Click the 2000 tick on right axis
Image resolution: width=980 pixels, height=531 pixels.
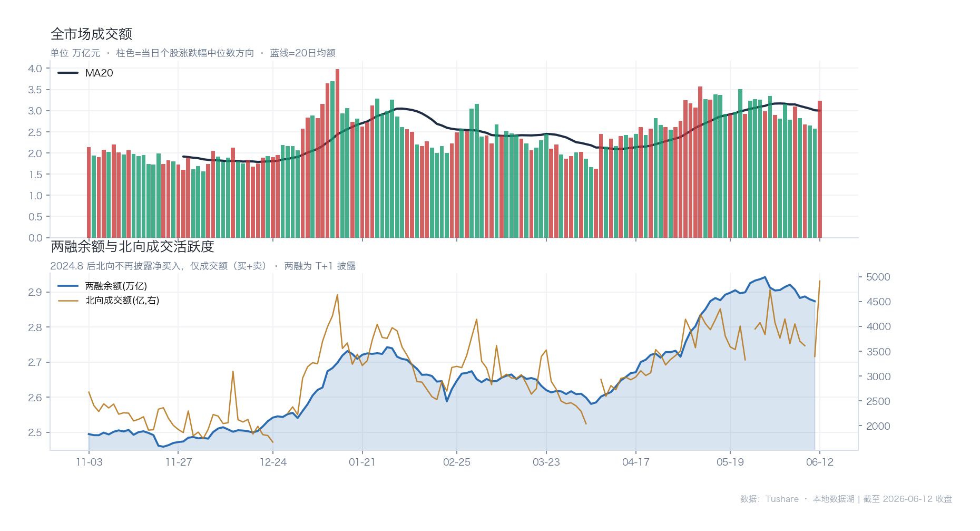click(878, 426)
